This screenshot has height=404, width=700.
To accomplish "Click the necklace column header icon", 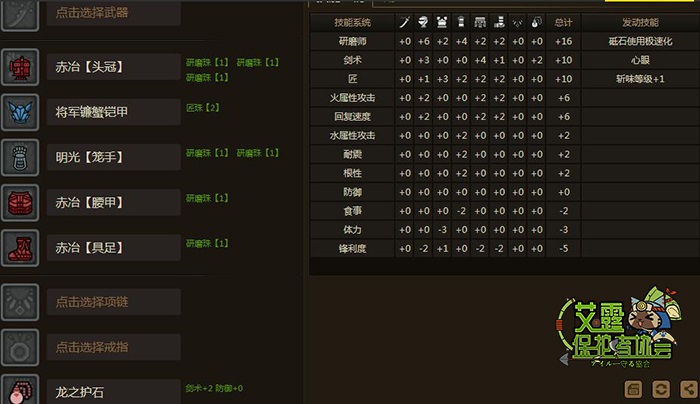I will tap(518, 22).
